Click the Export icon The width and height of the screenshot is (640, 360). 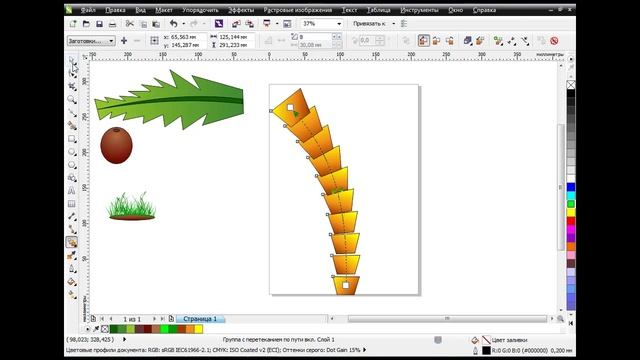(249, 24)
